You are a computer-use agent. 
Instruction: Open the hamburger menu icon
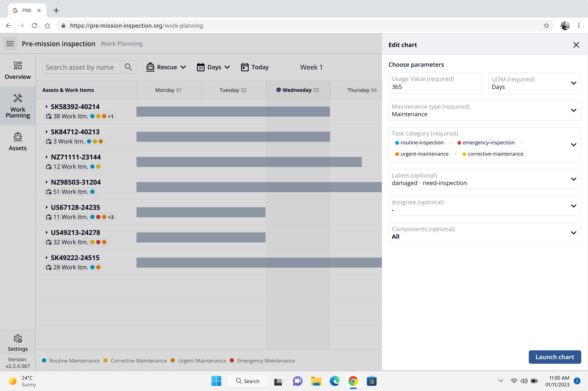(x=10, y=44)
